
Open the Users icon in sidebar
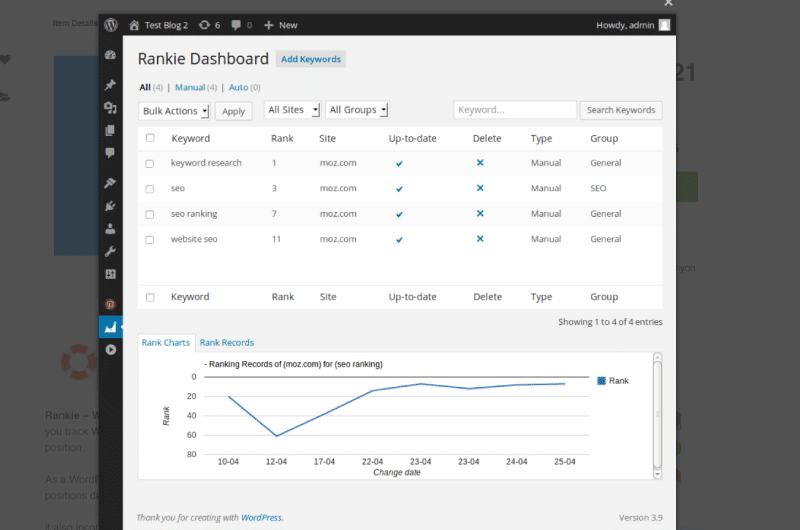pos(110,229)
